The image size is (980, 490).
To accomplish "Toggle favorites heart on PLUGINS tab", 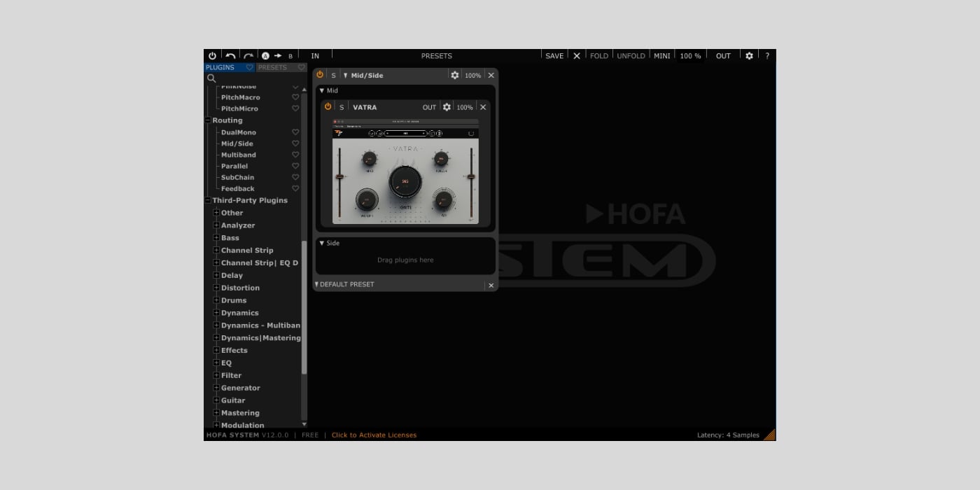I will pyautogui.click(x=249, y=68).
